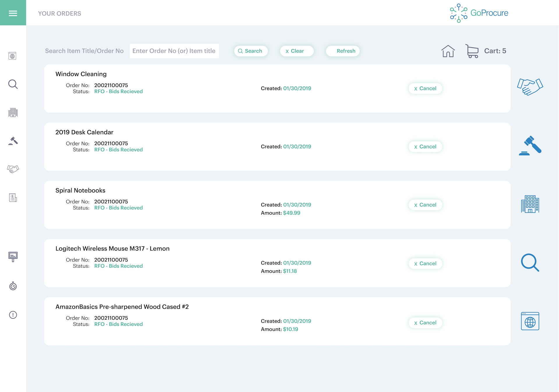
Task: Click the home icon
Action: pyautogui.click(x=448, y=51)
